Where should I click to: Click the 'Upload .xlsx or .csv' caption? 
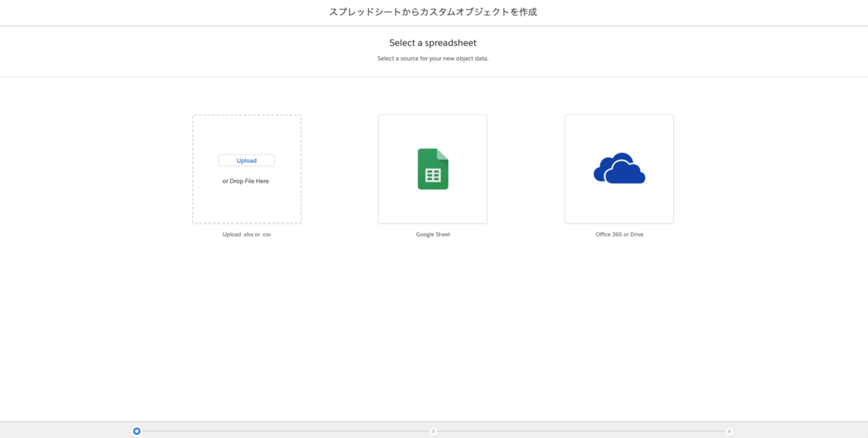[x=247, y=234]
